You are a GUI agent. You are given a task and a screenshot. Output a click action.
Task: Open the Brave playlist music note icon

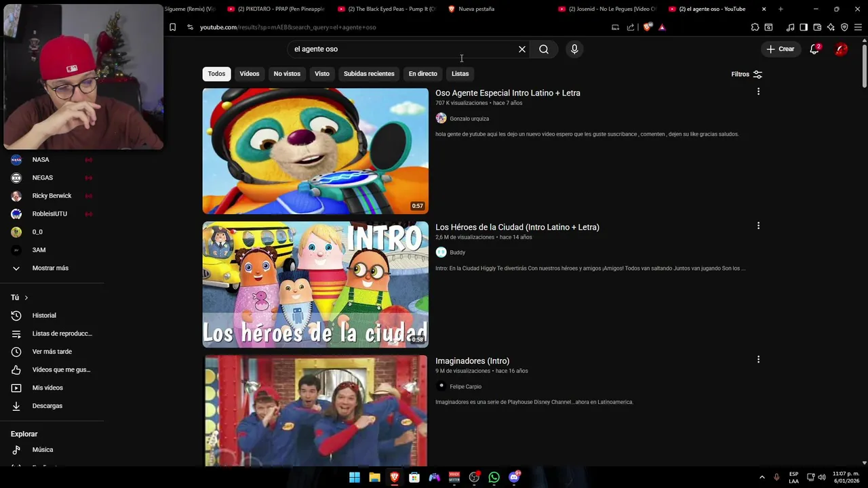click(790, 27)
